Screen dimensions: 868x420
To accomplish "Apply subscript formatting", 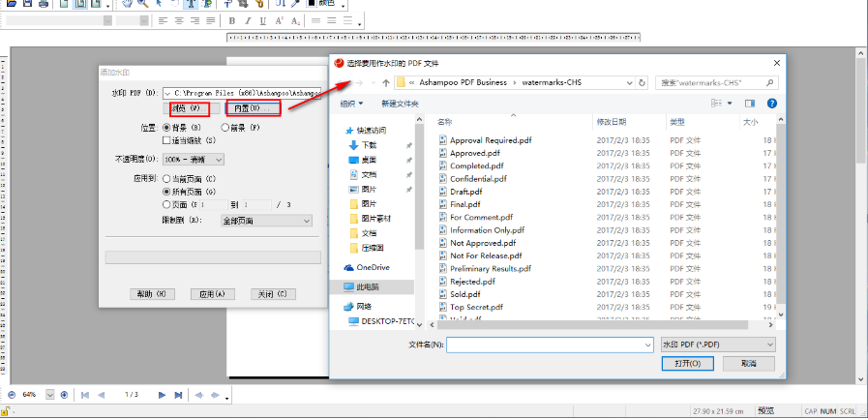I will pyautogui.click(x=295, y=21).
